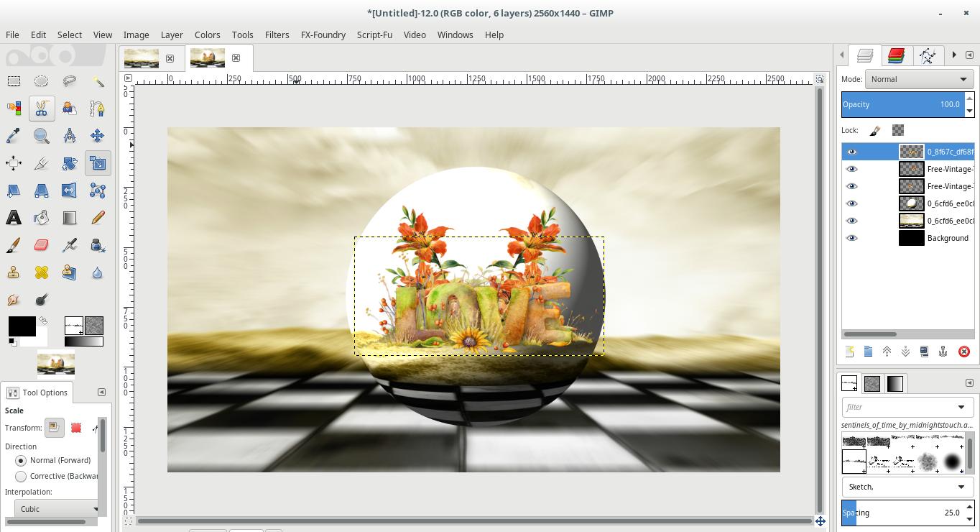Activate the Eraser tool
980x532 pixels.
coord(42,245)
